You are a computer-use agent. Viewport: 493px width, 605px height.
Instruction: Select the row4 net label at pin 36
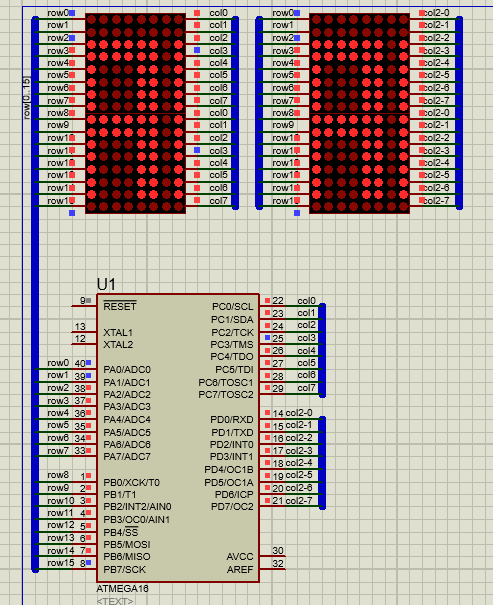pyautogui.click(x=58, y=413)
